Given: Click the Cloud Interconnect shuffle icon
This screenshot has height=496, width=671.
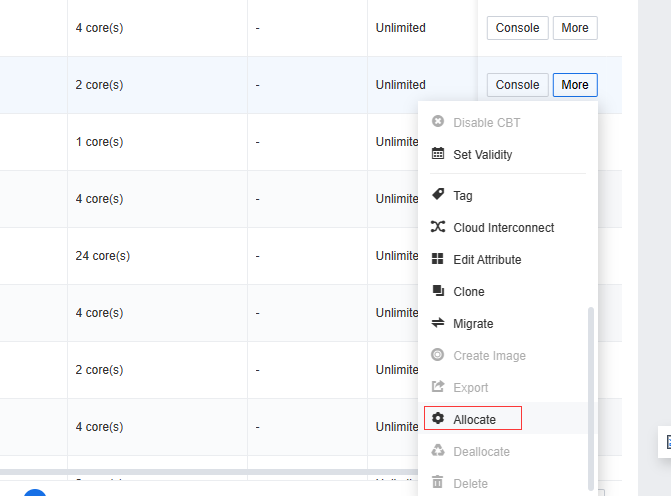Looking at the screenshot, I should (437, 227).
